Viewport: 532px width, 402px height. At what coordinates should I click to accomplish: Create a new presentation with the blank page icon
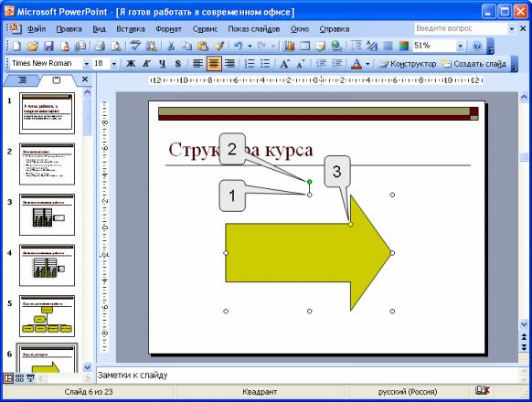(x=16, y=46)
